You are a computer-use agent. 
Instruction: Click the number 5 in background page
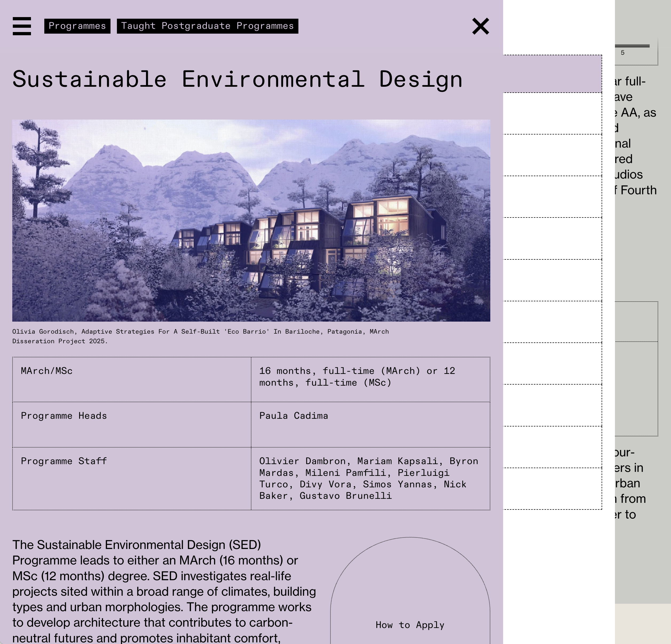pos(623,53)
